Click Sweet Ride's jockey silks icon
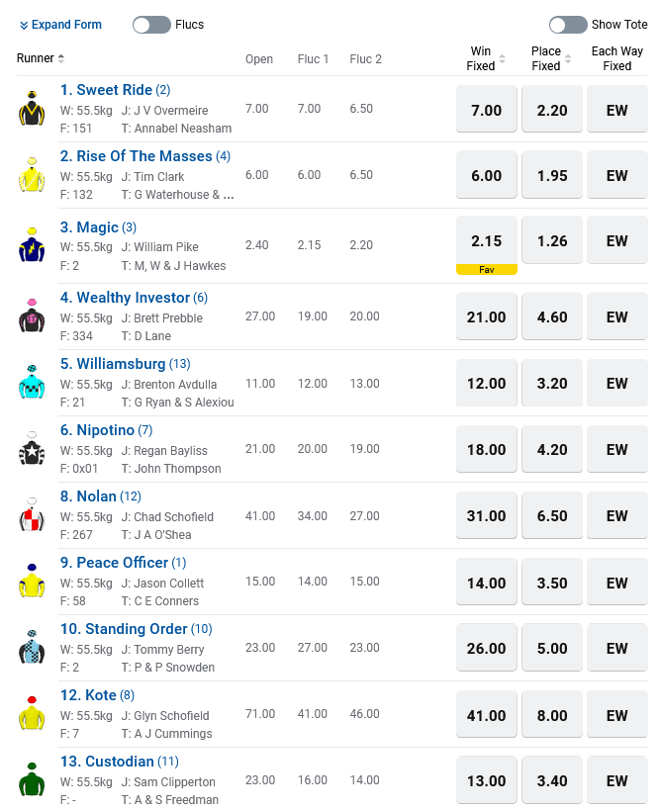The width and height of the screenshot is (662, 812). 32,109
